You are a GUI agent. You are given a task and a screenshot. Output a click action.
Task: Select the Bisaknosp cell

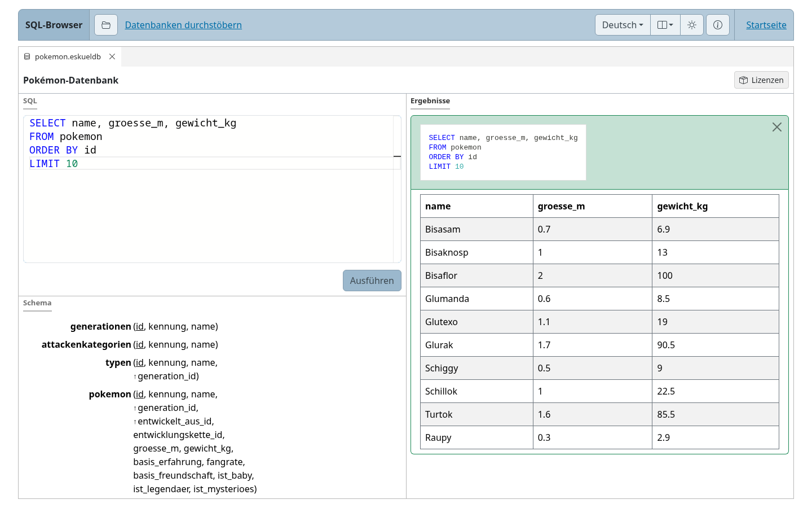pyautogui.click(x=476, y=252)
